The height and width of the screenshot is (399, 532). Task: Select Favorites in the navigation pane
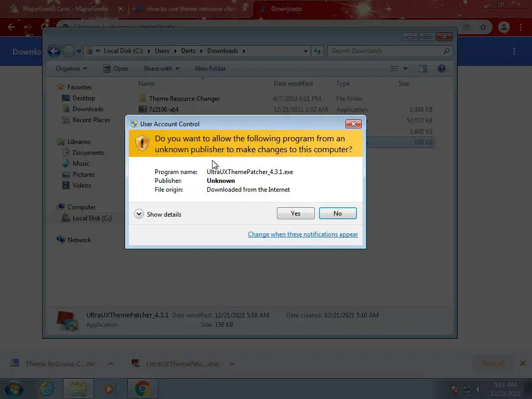coord(74,87)
